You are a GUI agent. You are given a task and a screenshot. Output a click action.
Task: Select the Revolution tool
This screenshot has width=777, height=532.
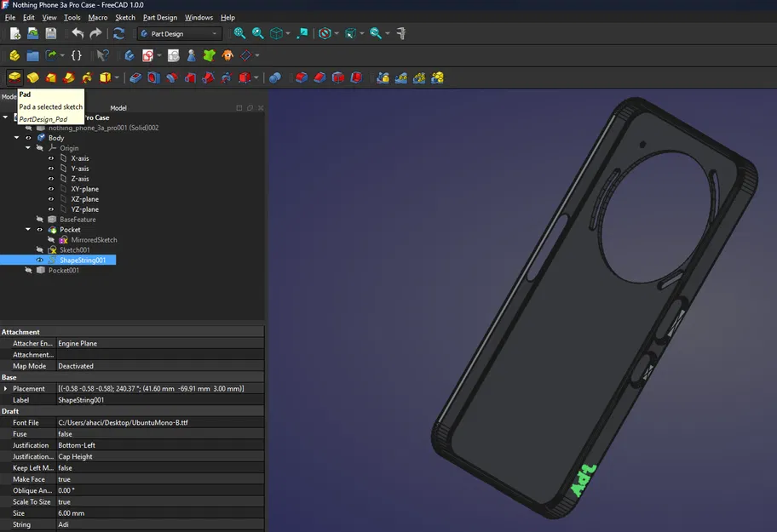(32, 77)
